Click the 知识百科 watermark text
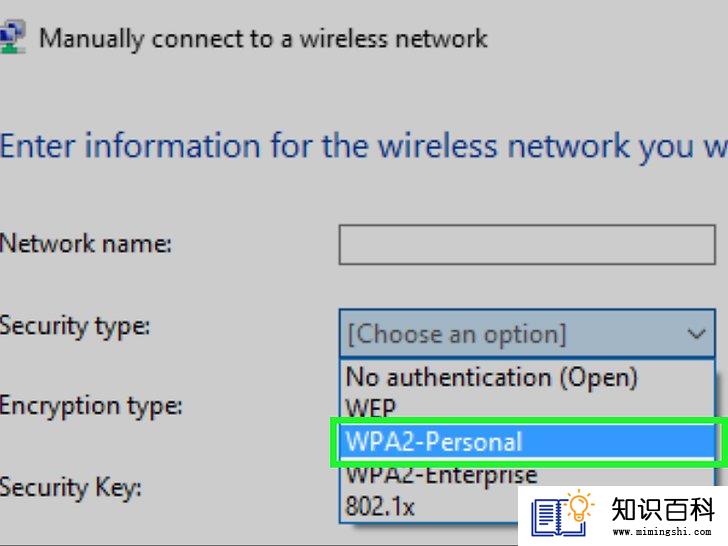The height and width of the screenshot is (546, 728). pos(663,509)
